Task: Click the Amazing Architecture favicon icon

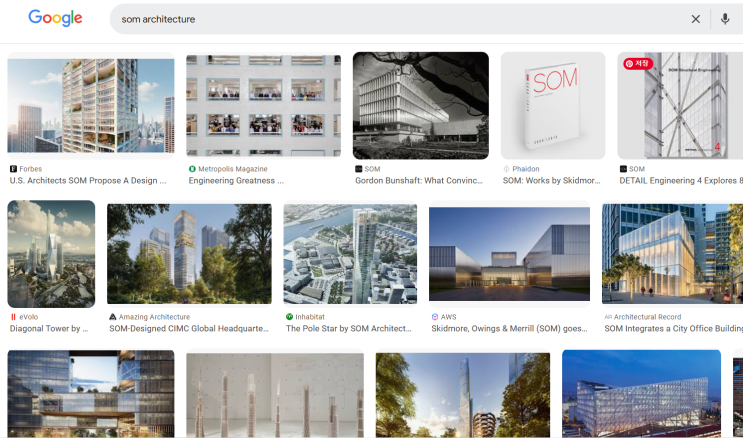Action: (112, 317)
